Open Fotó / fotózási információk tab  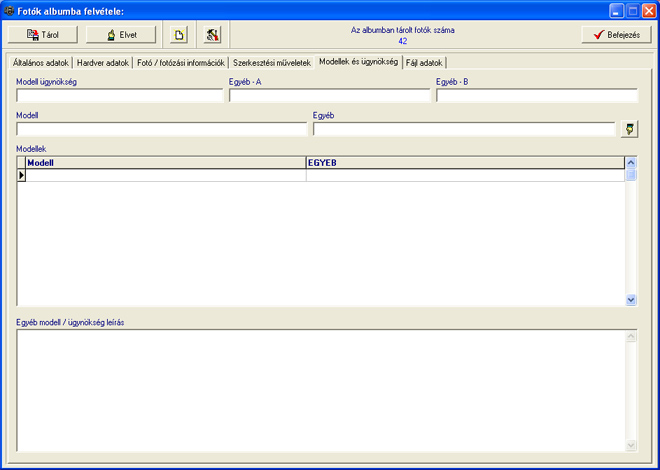click(x=181, y=63)
